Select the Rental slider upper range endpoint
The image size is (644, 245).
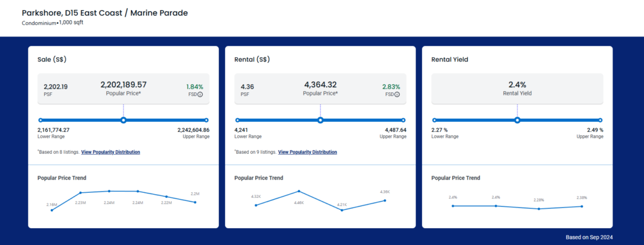pos(403,120)
